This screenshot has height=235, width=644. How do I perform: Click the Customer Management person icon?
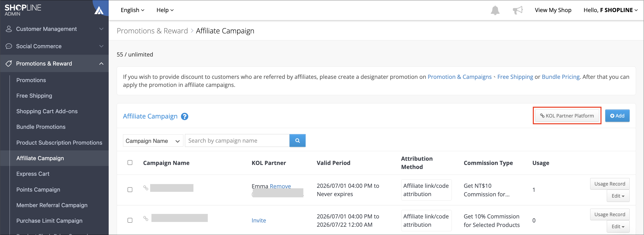tap(9, 29)
